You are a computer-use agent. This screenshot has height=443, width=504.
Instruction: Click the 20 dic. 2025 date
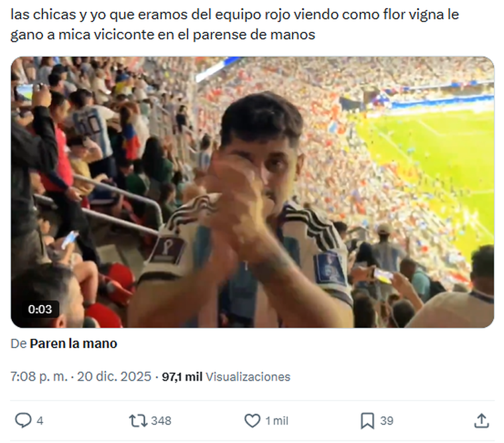pos(114,377)
